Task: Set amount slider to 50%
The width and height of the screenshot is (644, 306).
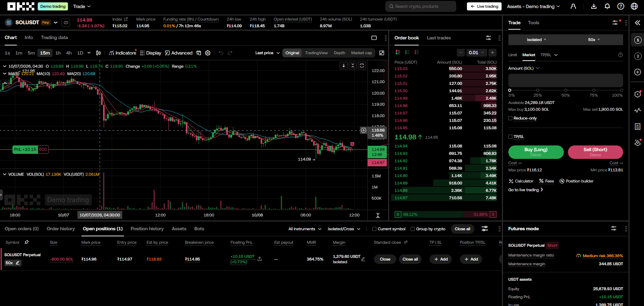Action: click(x=566, y=90)
